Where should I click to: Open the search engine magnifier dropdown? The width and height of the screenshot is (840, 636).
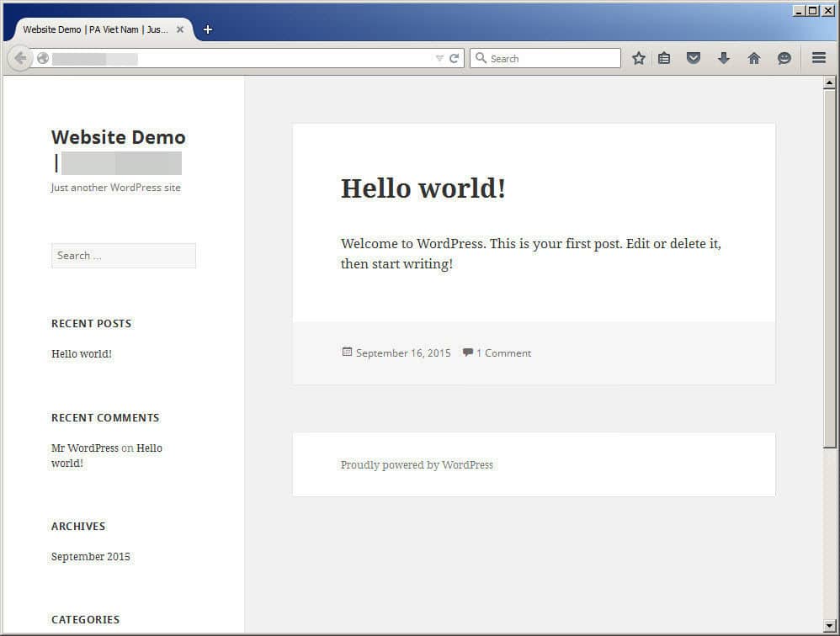click(x=481, y=58)
